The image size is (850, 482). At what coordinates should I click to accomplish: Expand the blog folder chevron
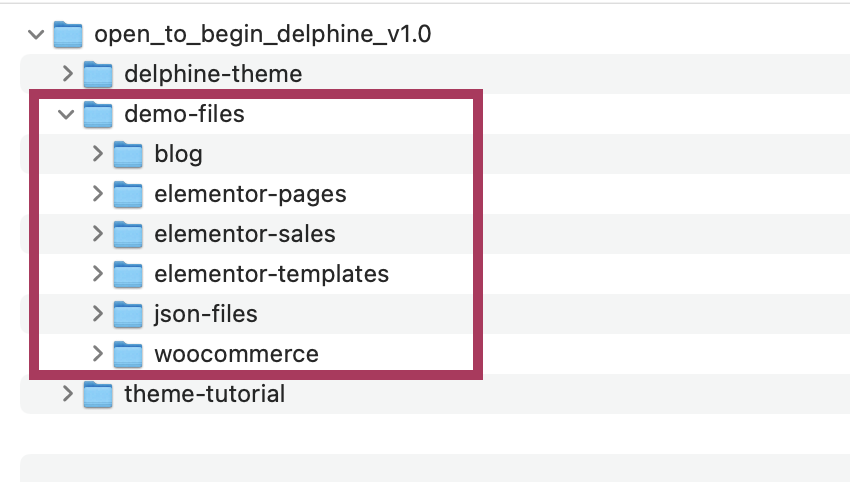coord(97,154)
